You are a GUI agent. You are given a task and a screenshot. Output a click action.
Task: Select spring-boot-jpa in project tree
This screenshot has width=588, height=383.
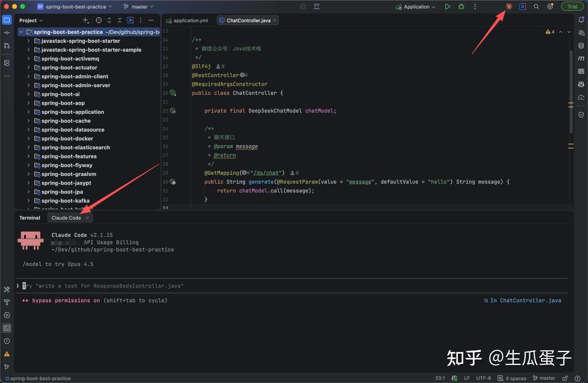point(62,192)
